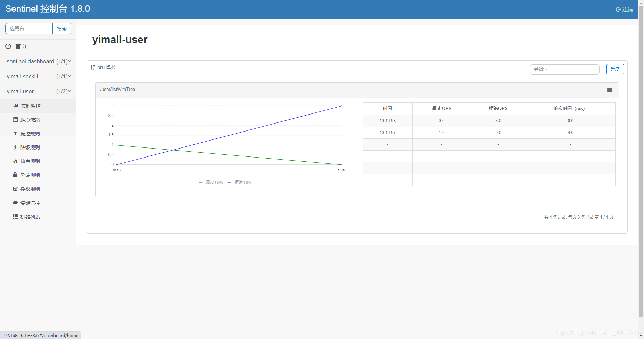The width and height of the screenshot is (644, 339).
Task: Open 流控规则 in the sidebar
Action: (x=38, y=134)
